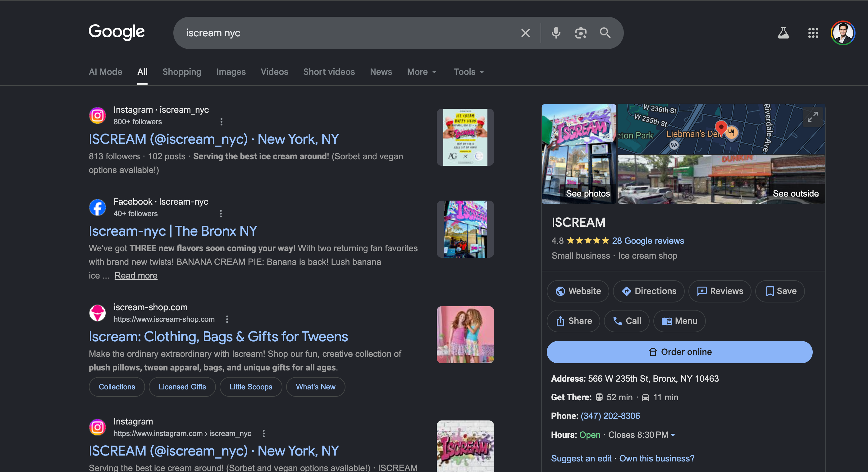Open ISCREAM (@iscream_nyc) top Instagram result
Viewport: 868px width, 472px height.
click(x=214, y=139)
